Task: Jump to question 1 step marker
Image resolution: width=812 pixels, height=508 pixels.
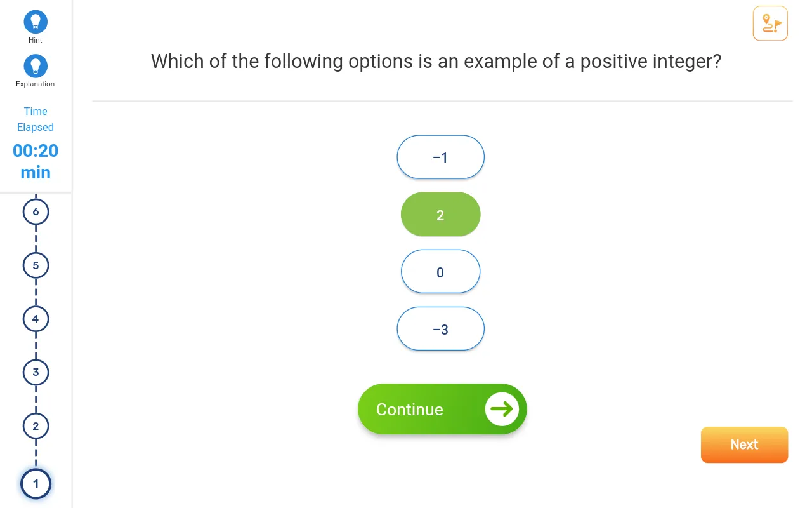Action: point(36,484)
